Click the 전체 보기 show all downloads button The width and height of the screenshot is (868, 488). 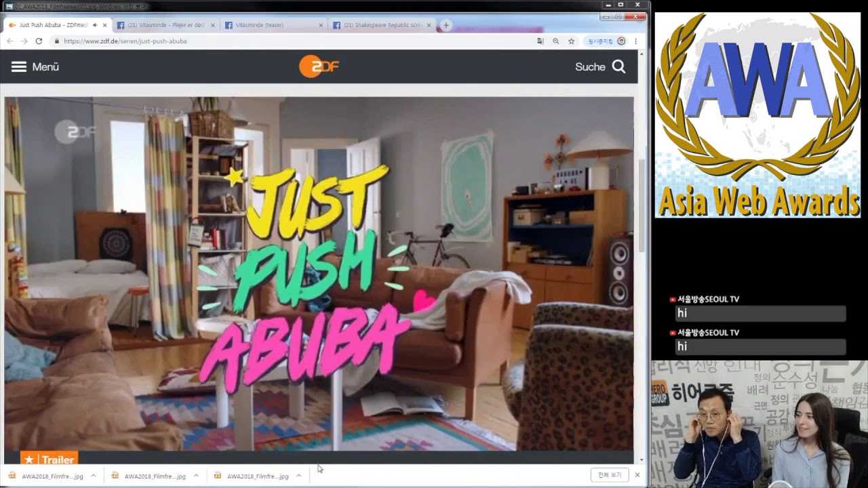click(609, 475)
